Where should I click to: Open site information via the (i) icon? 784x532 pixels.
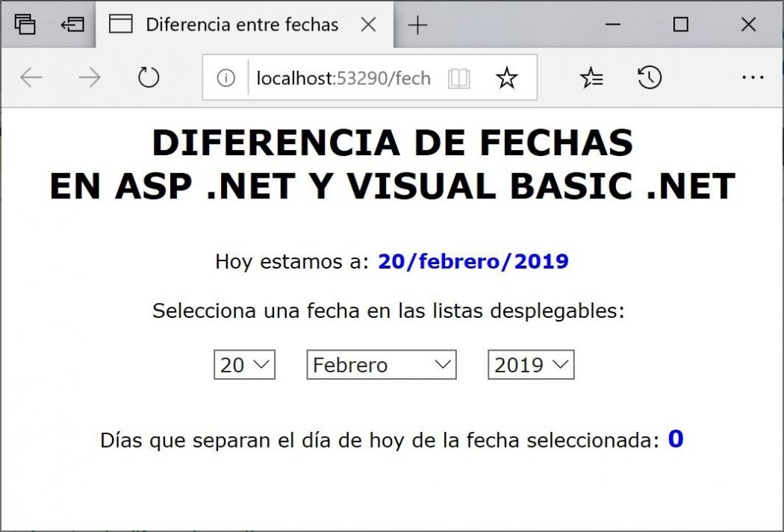coord(225,77)
